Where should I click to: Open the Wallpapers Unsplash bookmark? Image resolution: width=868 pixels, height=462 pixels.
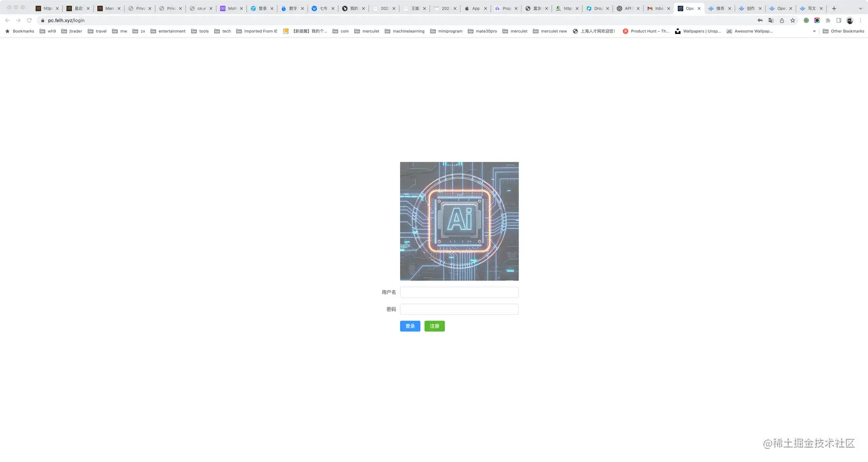click(x=697, y=31)
